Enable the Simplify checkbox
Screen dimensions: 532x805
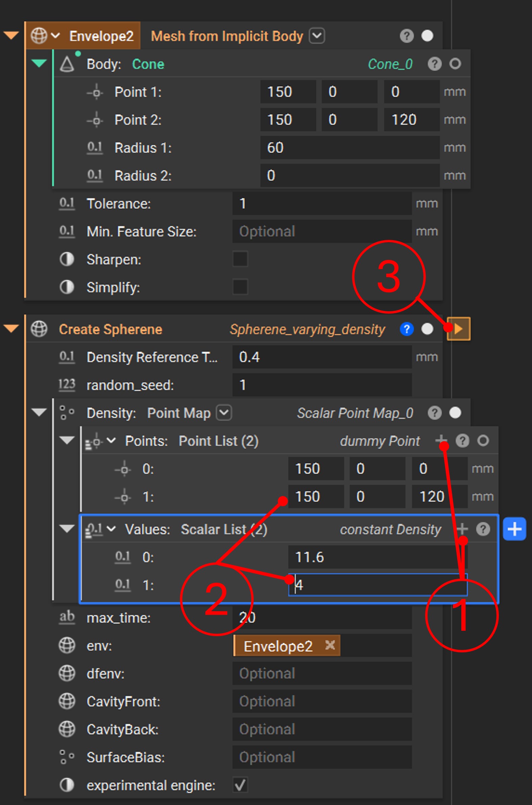[x=240, y=287]
